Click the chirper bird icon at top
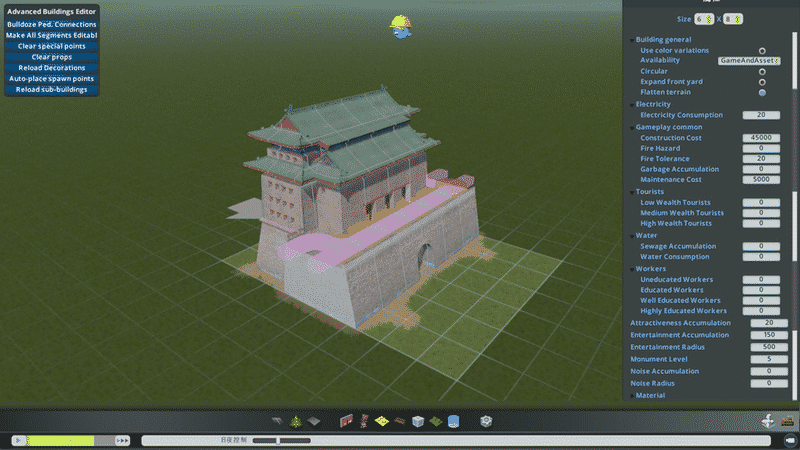This screenshot has height=450, width=800. tap(399, 27)
